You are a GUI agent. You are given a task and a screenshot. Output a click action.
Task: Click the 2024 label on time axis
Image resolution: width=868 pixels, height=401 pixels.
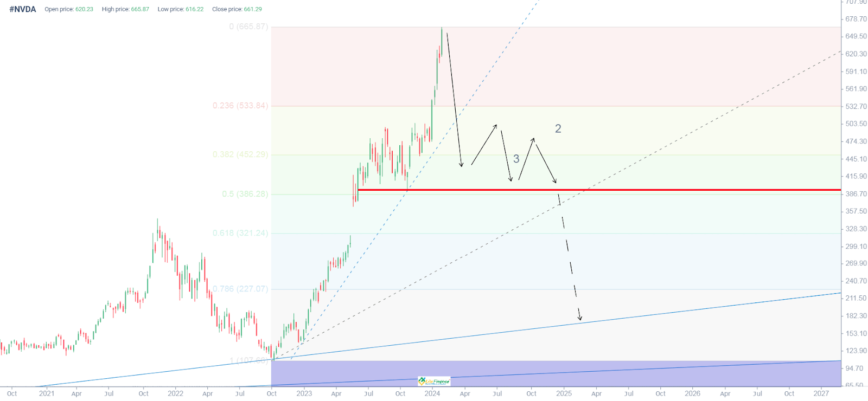click(432, 393)
